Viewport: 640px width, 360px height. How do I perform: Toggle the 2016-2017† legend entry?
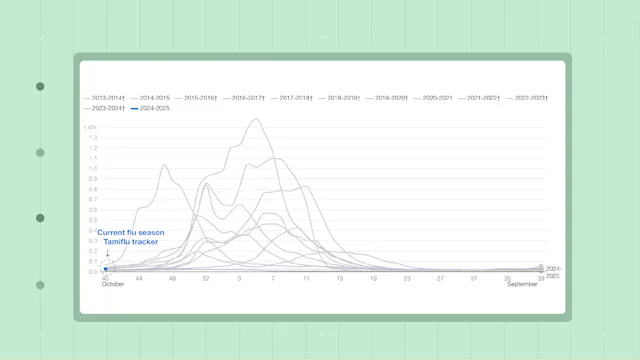(x=244, y=98)
